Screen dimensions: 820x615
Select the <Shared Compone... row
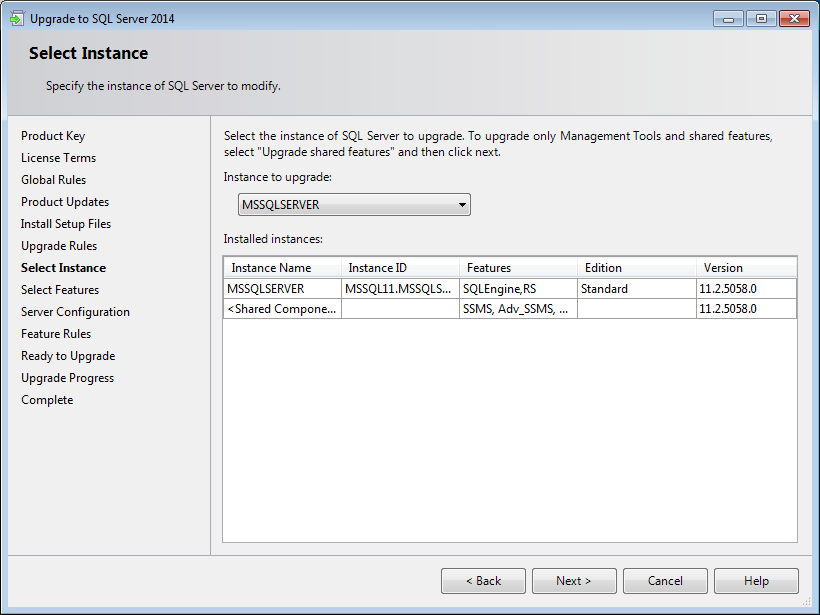(510, 309)
